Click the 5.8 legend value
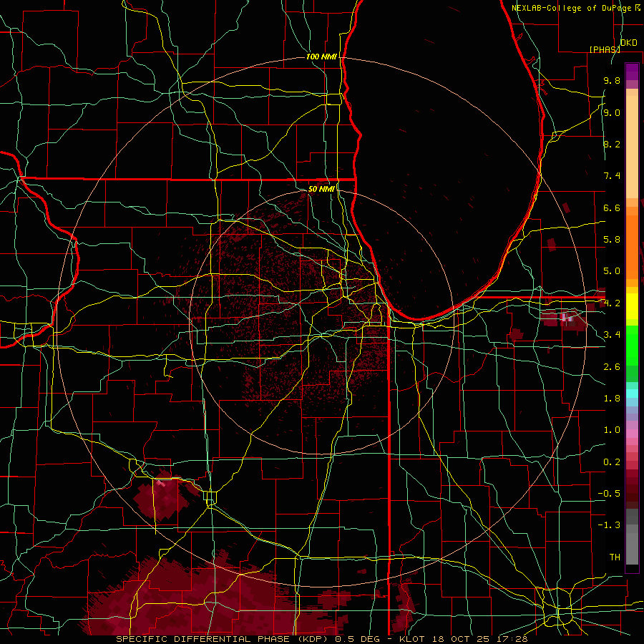Screen dimensions: 644x644 click(612, 240)
